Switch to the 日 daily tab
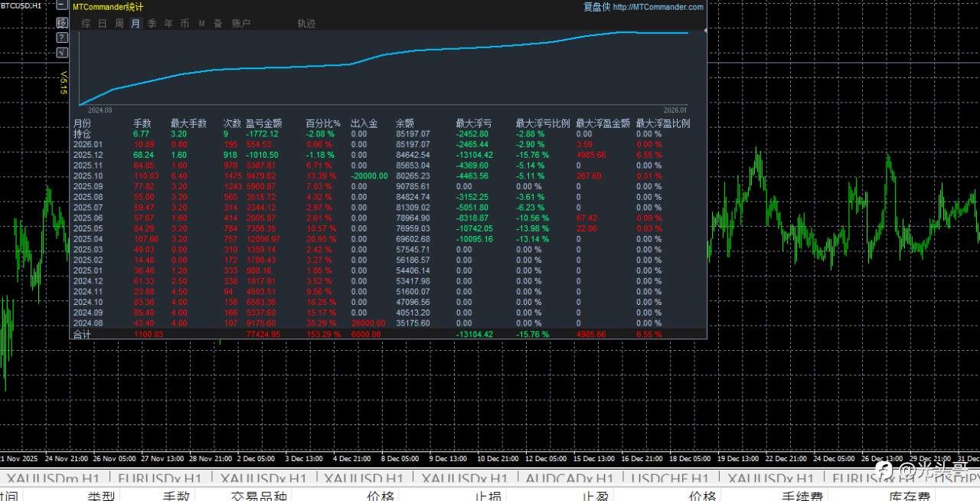 [x=103, y=24]
